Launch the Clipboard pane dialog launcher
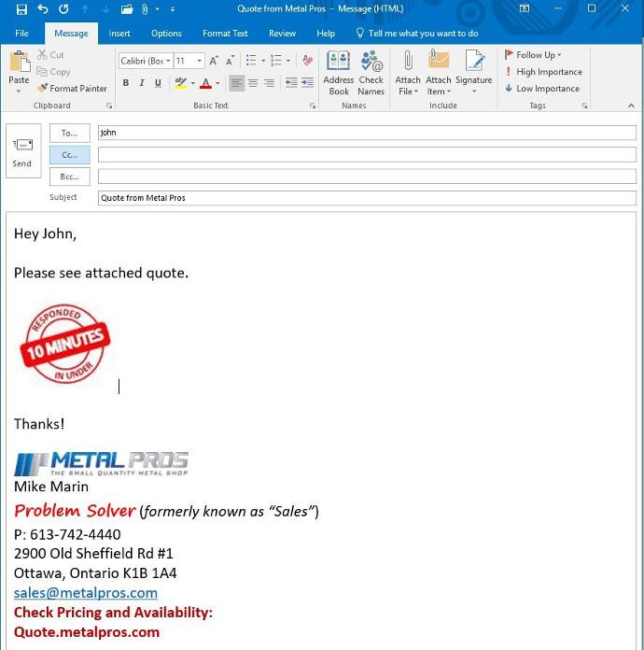Screen dimensions: 644x650 (109, 106)
